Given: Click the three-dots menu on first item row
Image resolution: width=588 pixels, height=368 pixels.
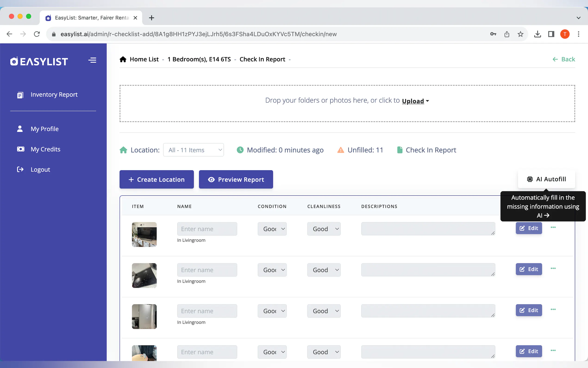Looking at the screenshot, I should point(553,227).
